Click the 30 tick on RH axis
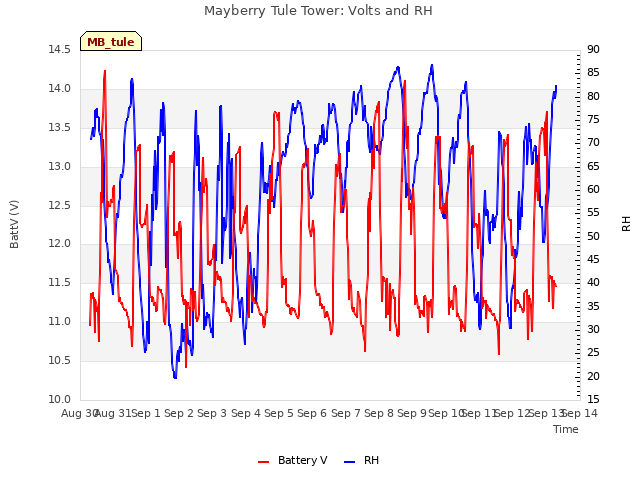Image resolution: width=640 pixels, height=480 pixels. click(593, 329)
